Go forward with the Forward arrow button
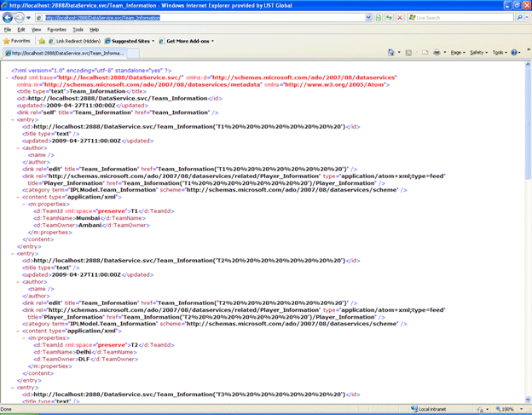532x415 pixels. tap(20, 18)
